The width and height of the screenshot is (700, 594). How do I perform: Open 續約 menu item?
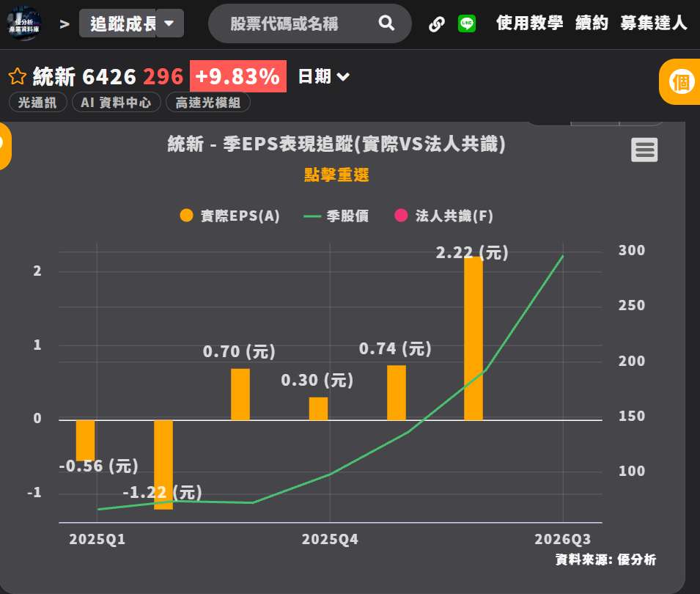tap(592, 23)
